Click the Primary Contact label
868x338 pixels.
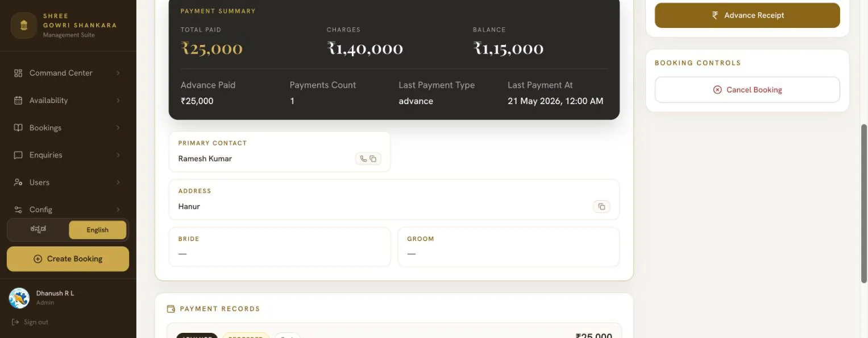213,143
